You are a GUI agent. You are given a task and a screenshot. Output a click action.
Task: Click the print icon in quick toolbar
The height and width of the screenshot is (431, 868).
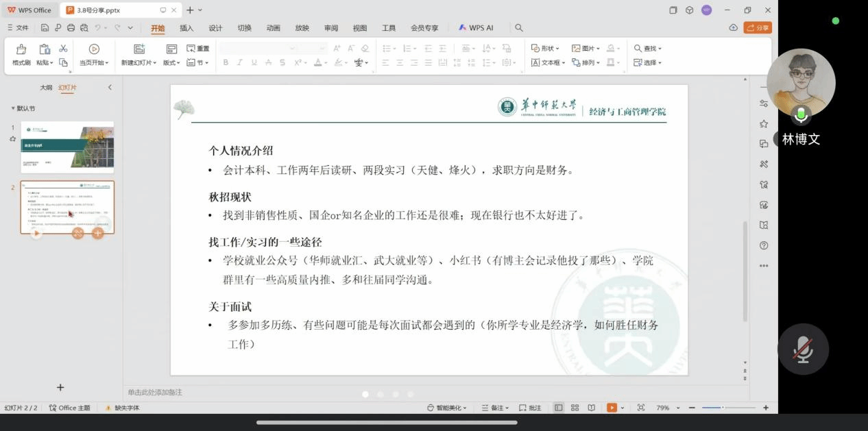[71, 28]
